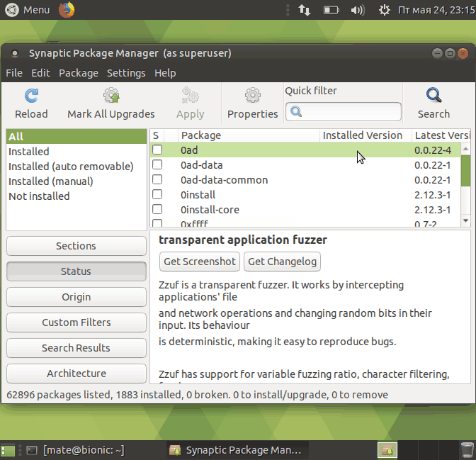The image size is (476, 460).
Task: Mark the 0ad-data-common checkbox
Action: tap(157, 179)
